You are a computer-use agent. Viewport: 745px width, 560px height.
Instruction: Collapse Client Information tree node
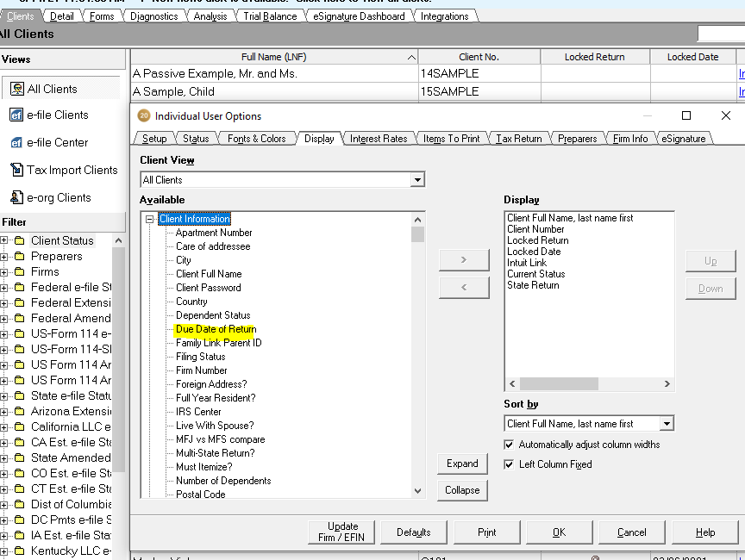point(150,220)
